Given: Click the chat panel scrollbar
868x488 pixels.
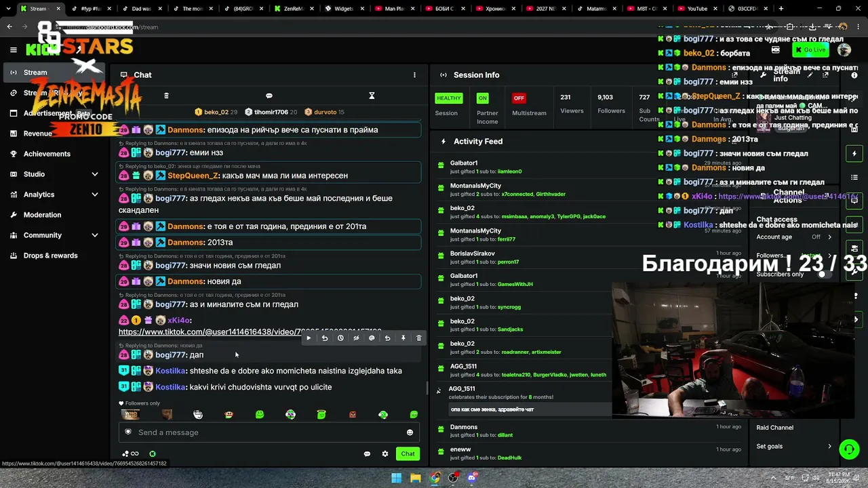Looking at the screenshot, I should (x=427, y=388).
